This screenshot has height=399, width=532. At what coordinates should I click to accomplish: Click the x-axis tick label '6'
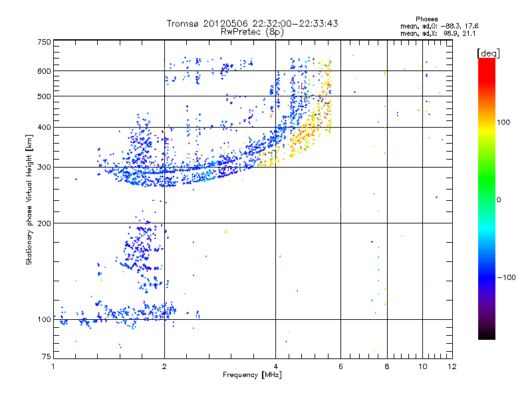(340, 366)
